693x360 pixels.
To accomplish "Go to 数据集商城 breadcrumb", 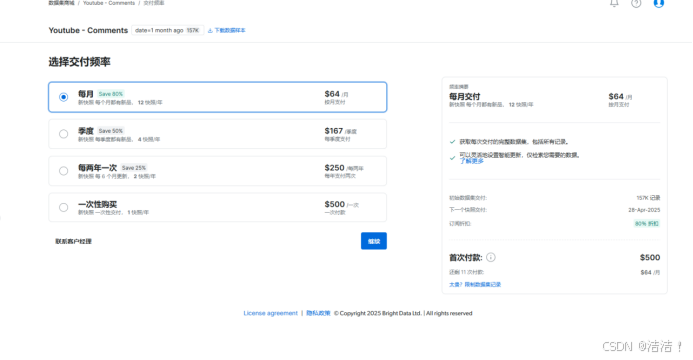I will pos(61,3).
